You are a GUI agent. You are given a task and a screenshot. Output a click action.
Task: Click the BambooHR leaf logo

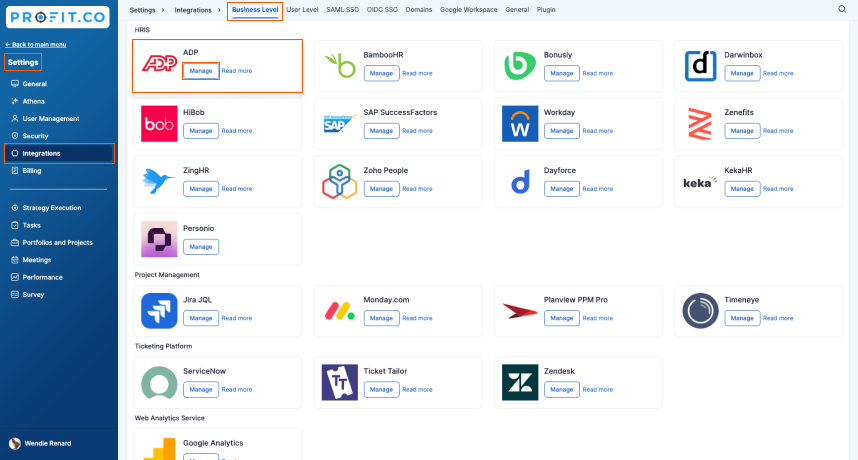pyautogui.click(x=340, y=66)
